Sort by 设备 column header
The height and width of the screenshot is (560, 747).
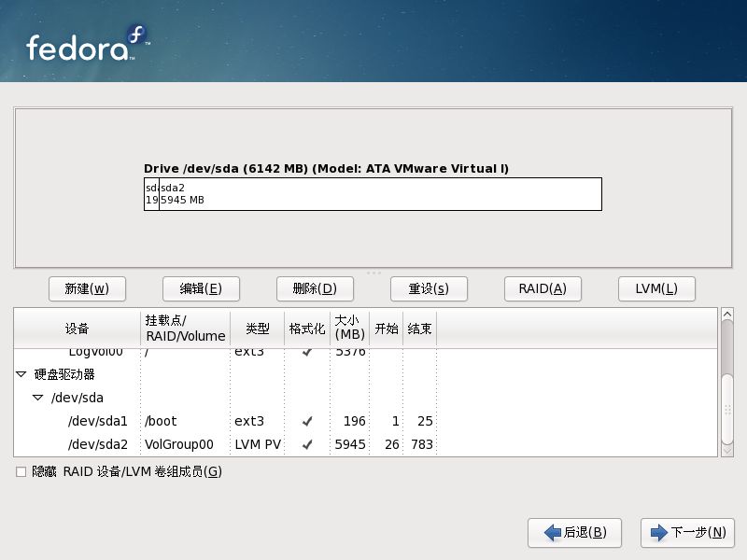tap(78, 329)
